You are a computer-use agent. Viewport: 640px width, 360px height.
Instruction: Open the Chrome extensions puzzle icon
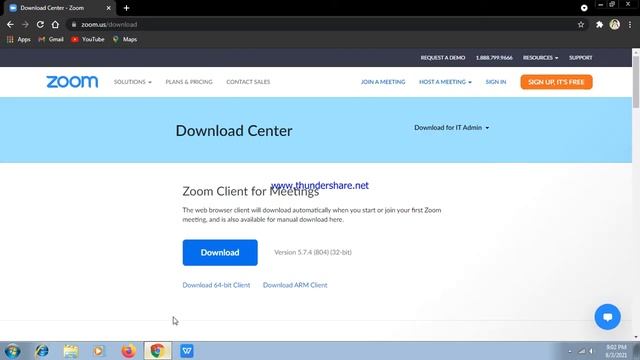click(599, 24)
